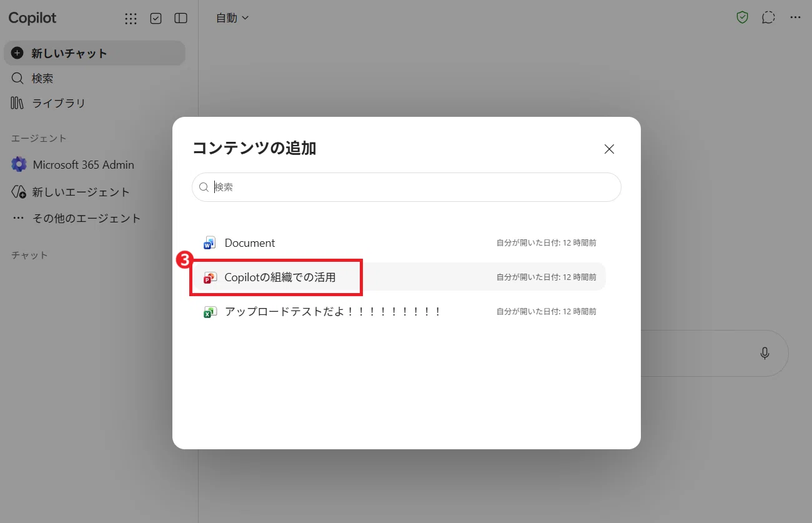
Task: Open the temporary chat bubble icon
Action: tap(768, 17)
